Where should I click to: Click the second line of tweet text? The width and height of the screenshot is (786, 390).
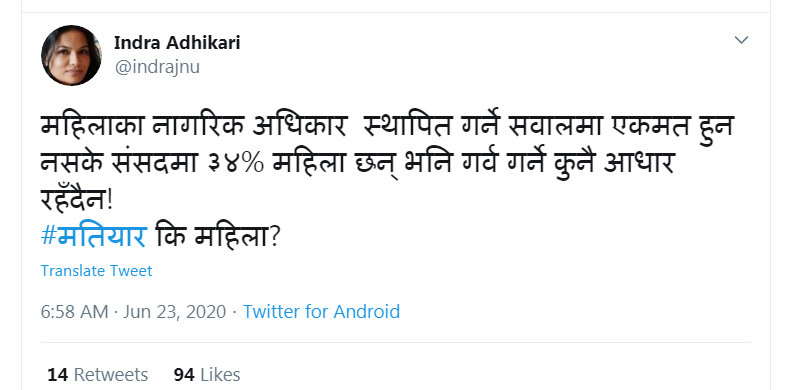click(357, 164)
